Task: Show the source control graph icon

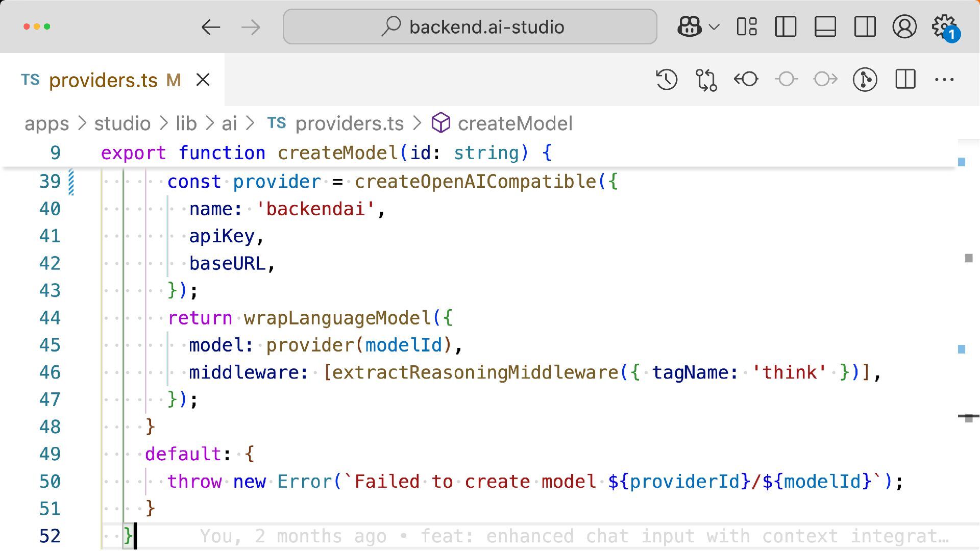Action: click(865, 80)
